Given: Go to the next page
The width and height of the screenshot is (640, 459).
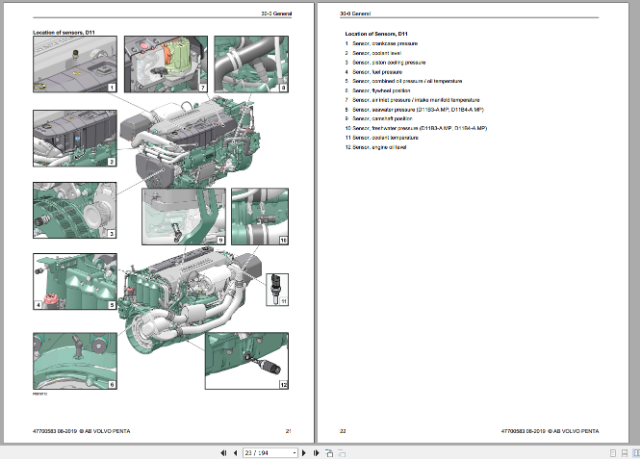Looking at the screenshot, I should 304,453.
